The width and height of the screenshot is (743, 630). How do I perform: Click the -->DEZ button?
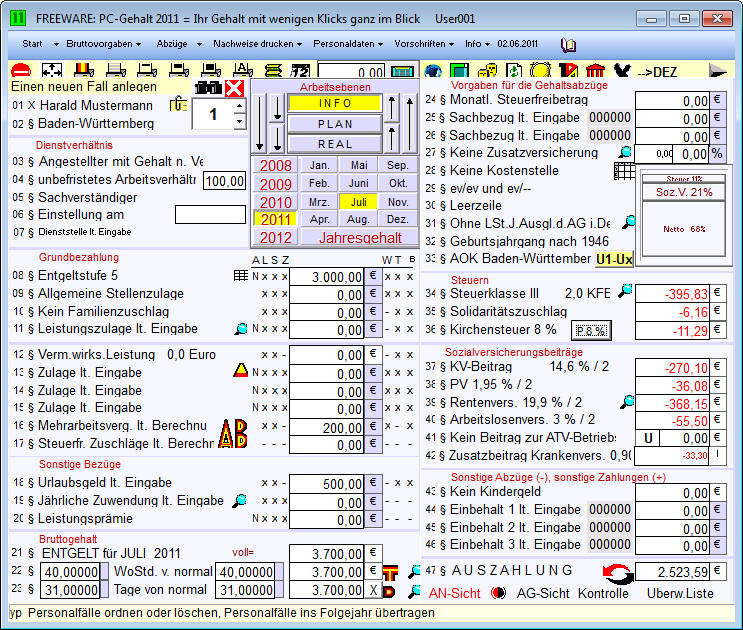[657, 72]
